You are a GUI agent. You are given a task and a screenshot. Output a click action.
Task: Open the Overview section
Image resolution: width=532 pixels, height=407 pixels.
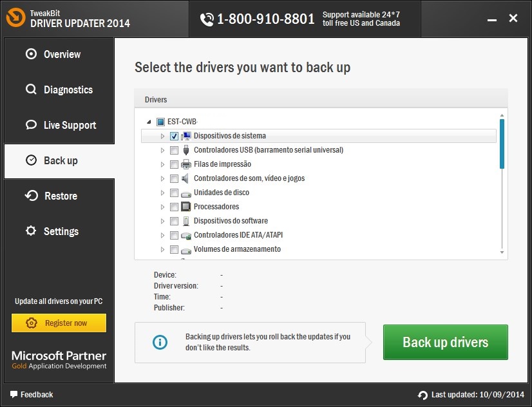[x=59, y=54]
